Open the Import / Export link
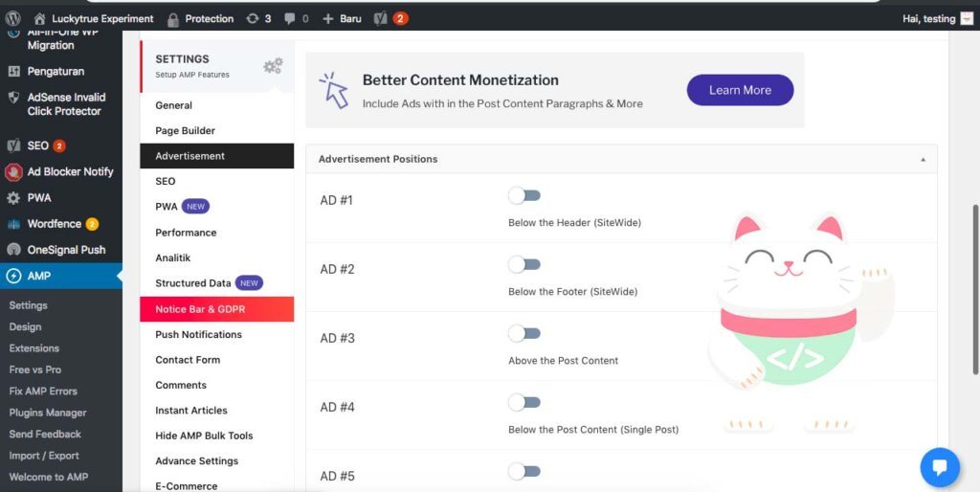980x492 pixels. coord(44,456)
